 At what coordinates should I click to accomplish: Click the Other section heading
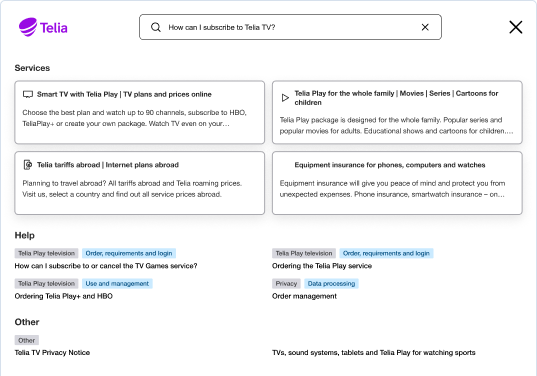coord(27,322)
